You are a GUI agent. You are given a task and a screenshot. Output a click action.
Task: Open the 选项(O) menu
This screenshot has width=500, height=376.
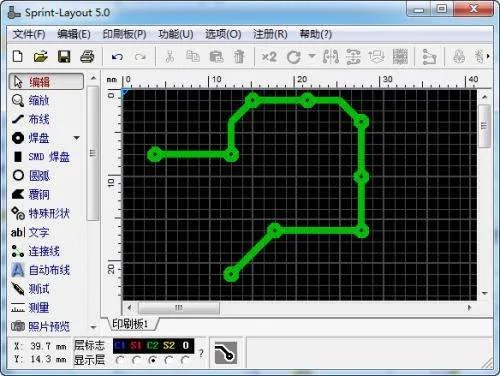[223, 34]
